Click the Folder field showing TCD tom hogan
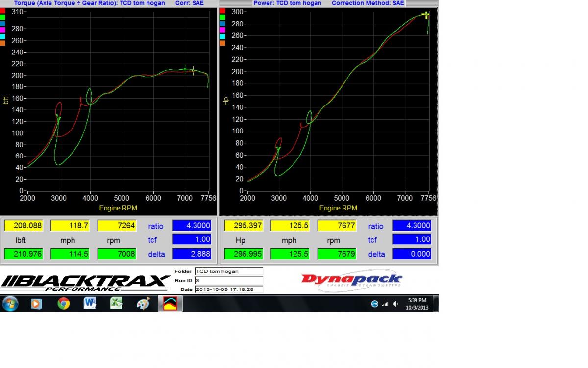This screenshot has width=588, height=368. click(228, 271)
